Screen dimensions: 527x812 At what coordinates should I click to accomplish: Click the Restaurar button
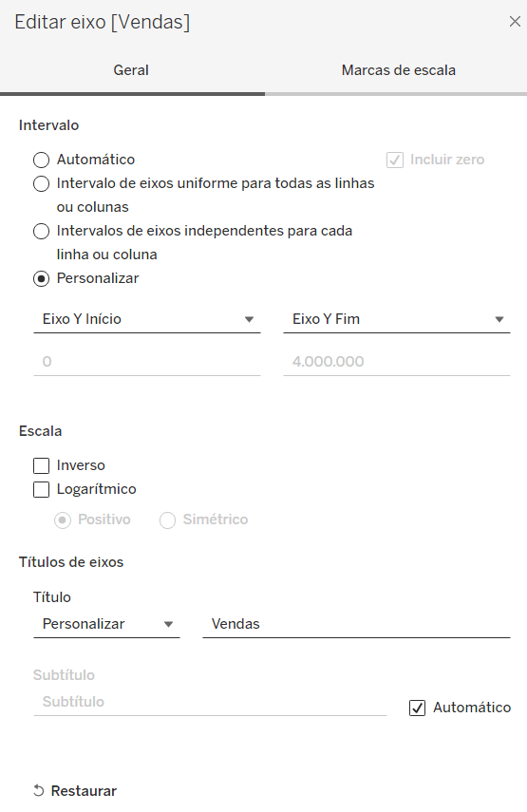click(x=76, y=791)
